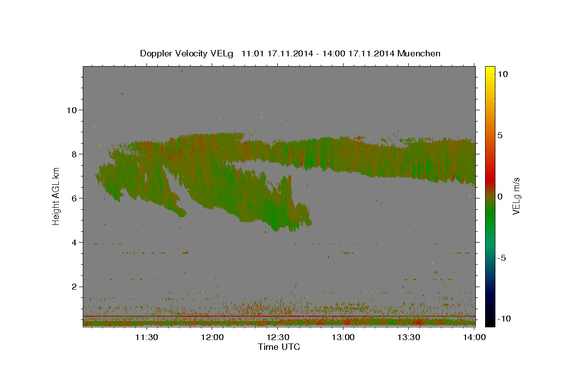Click the height tick label 2
Image resolution: width=588 pixels, height=392 pixels.
click(x=73, y=287)
